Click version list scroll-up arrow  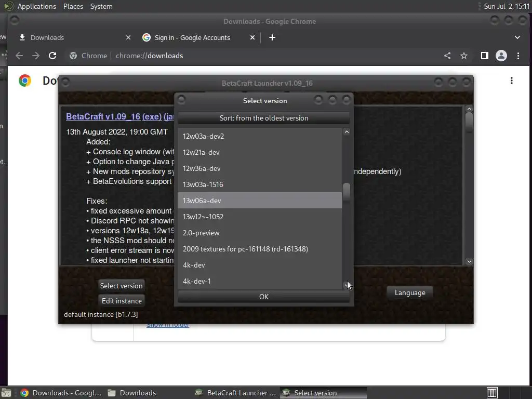347,131
